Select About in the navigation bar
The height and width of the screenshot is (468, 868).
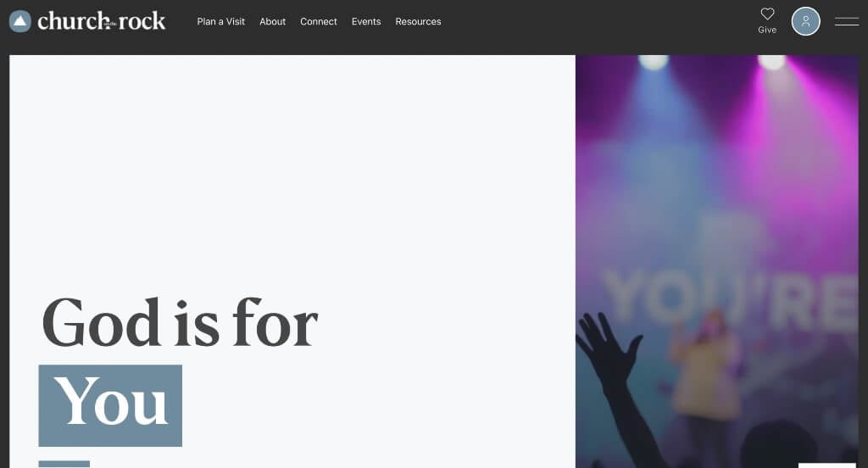pyautogui.click(x=272, y=21)
